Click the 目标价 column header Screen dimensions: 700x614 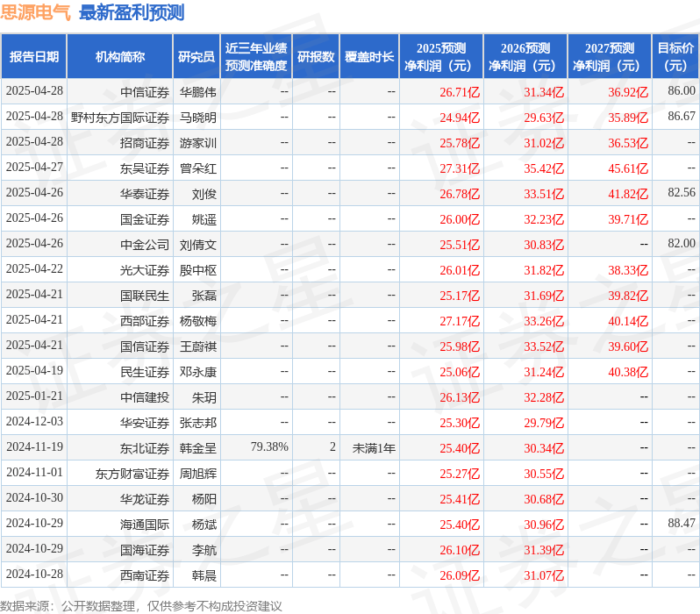675,57
